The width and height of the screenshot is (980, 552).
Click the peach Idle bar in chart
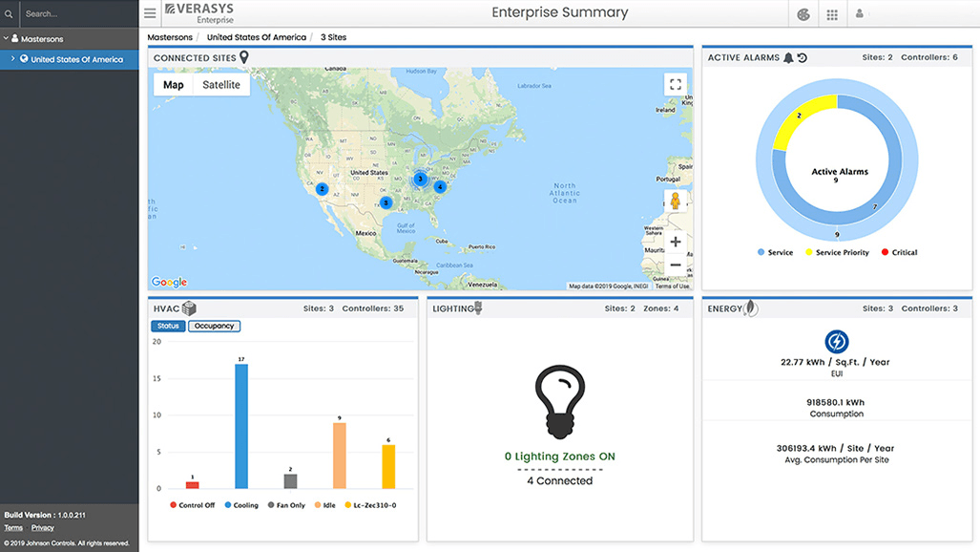point(340,456)
